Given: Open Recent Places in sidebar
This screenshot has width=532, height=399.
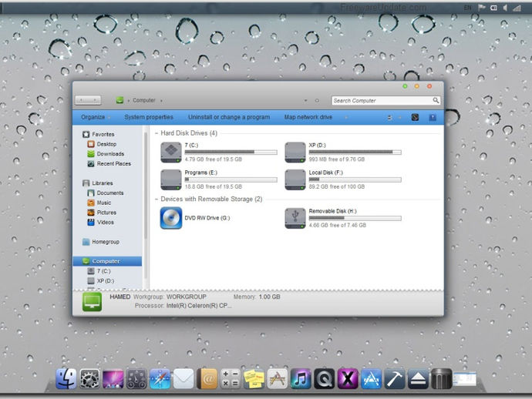Looking at the screenshot, I should [109, 164].
